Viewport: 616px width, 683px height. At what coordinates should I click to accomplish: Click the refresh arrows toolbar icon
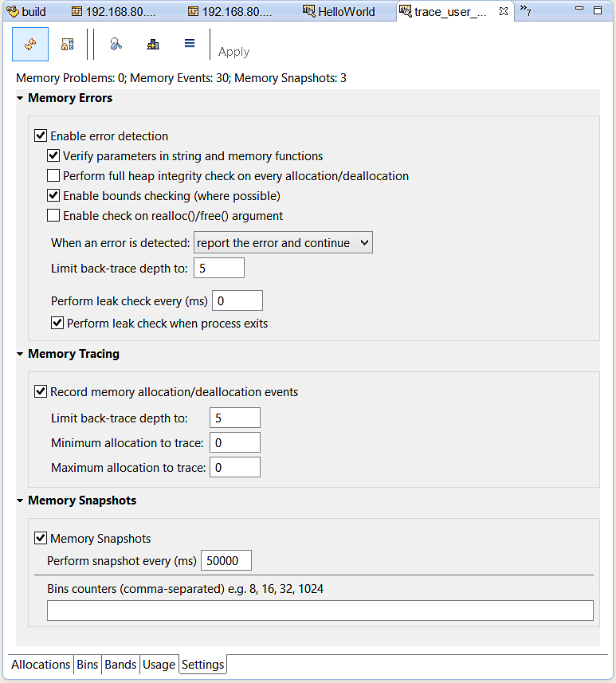pos(29,44)
